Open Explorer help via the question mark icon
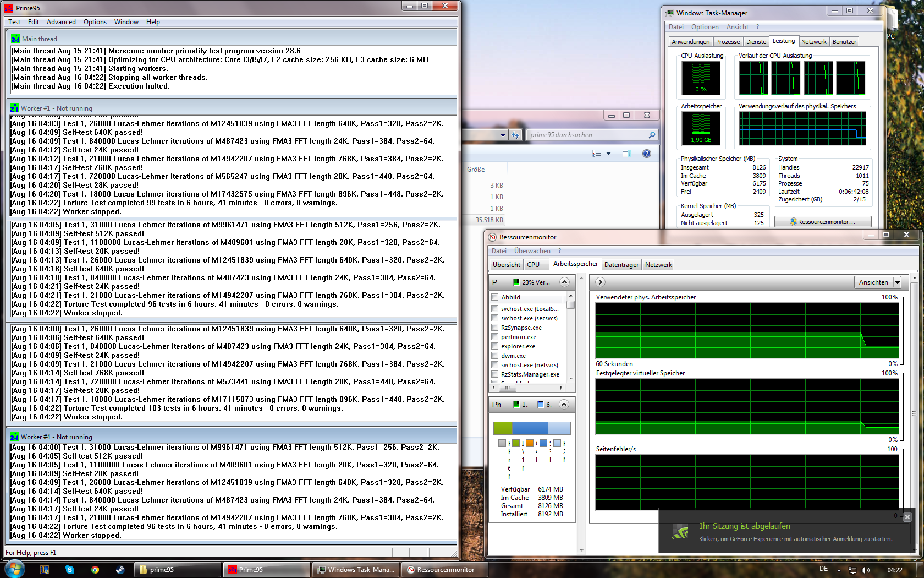The image size is (924, 578). pos(647,154)
